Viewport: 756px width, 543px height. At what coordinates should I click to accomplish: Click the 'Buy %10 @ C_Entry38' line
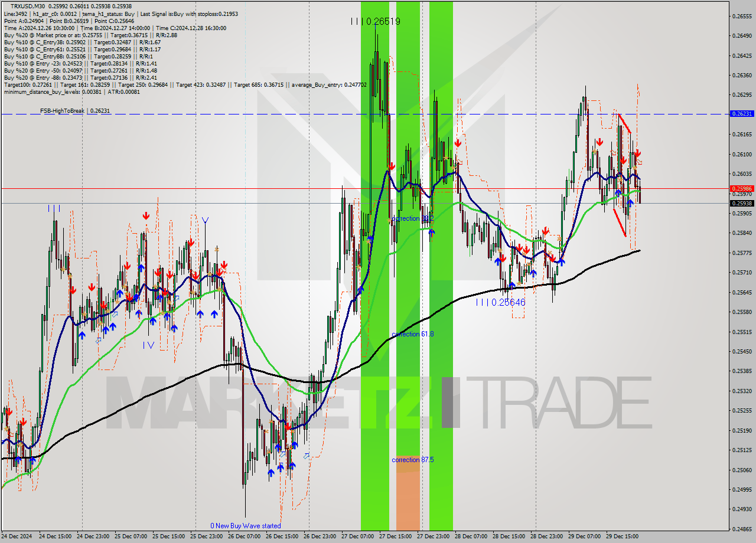[x=82, y=42]
